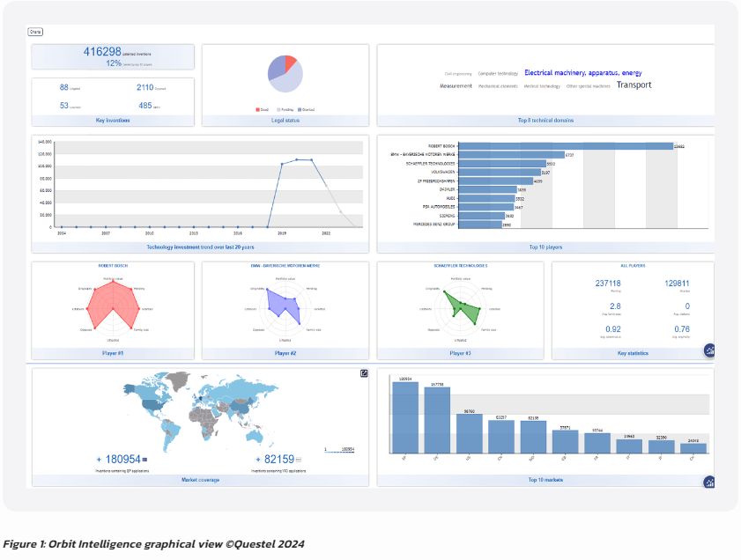Screen dimensions: 741x560
Task: Select the Computer technology domain
Action: point(498,74)
